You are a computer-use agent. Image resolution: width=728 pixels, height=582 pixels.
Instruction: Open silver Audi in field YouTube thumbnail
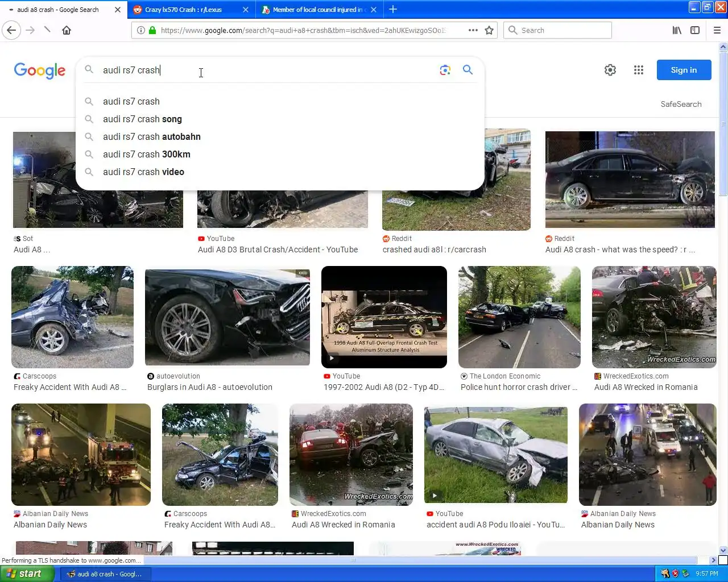[496, 455]
